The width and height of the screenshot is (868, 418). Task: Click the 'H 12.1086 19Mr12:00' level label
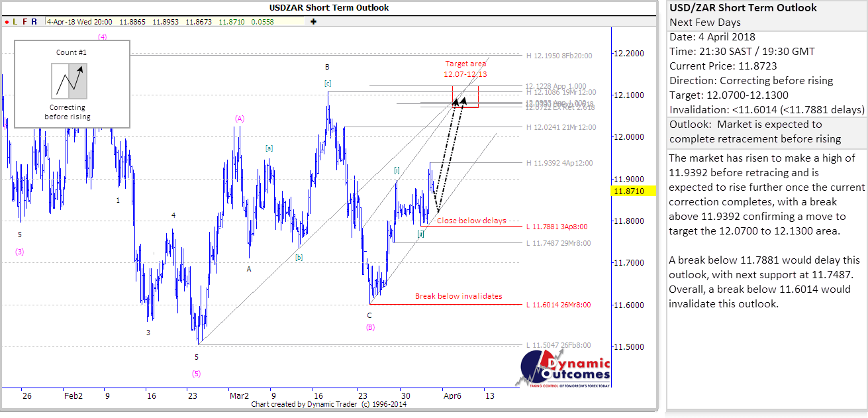[x=561, y=92]
